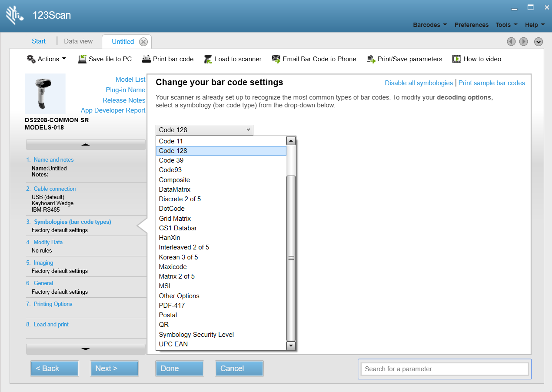552x392 pixels.
Task: Close the Untitled tab with its X icon
Action: pos(143,42)
